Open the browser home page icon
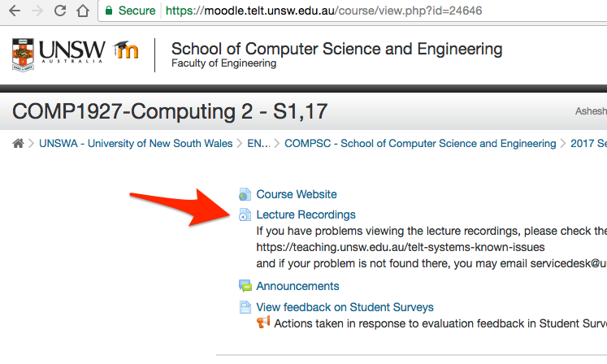The image size is (607, 364). click(x=82, y=11)
